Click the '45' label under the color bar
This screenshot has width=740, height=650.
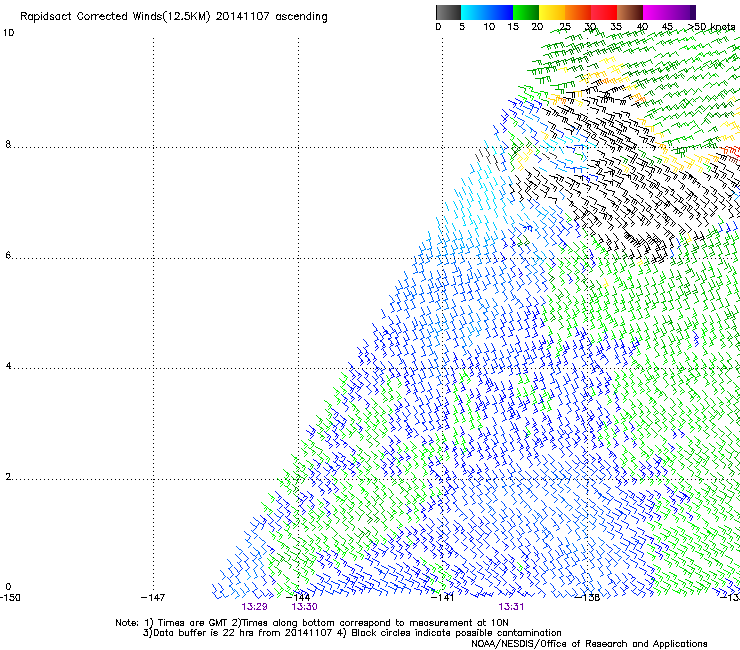[x=667, y=27]
